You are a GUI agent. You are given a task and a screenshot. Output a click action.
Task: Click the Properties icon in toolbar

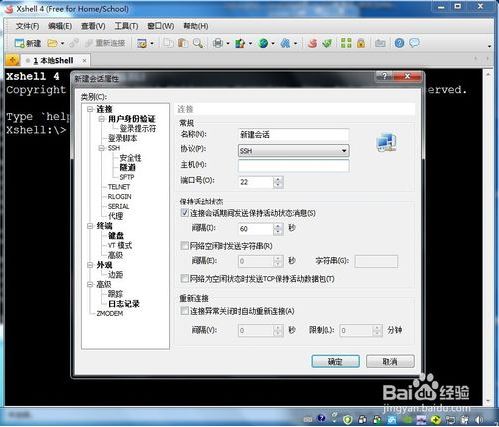point(142,43)
